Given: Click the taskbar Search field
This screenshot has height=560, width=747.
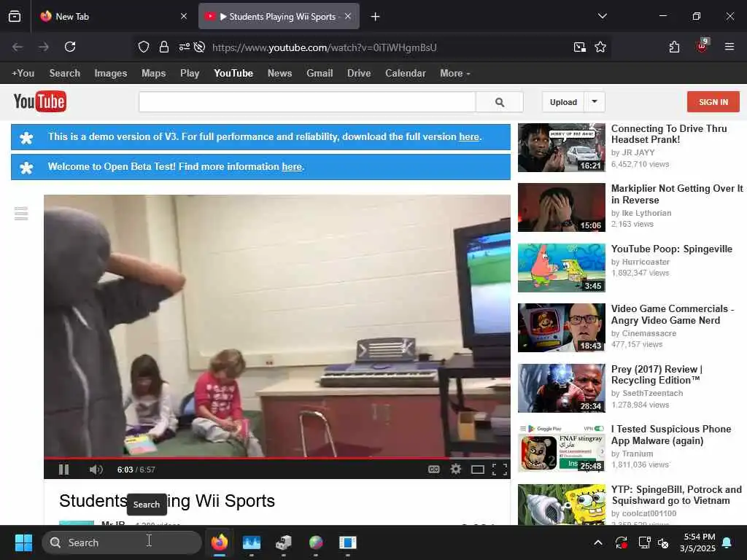Looking at the screenshot, I should click(x=122, y=542).
